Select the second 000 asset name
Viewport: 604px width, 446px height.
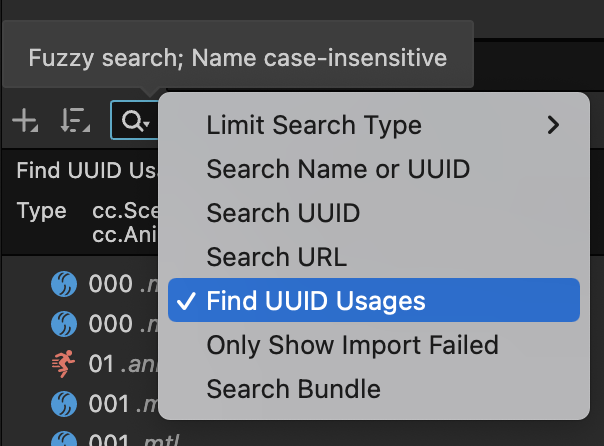(x=112, y=324)
